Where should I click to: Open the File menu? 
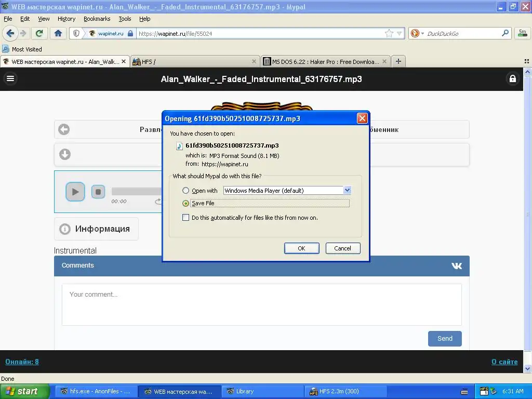click(x=8, y=19)
